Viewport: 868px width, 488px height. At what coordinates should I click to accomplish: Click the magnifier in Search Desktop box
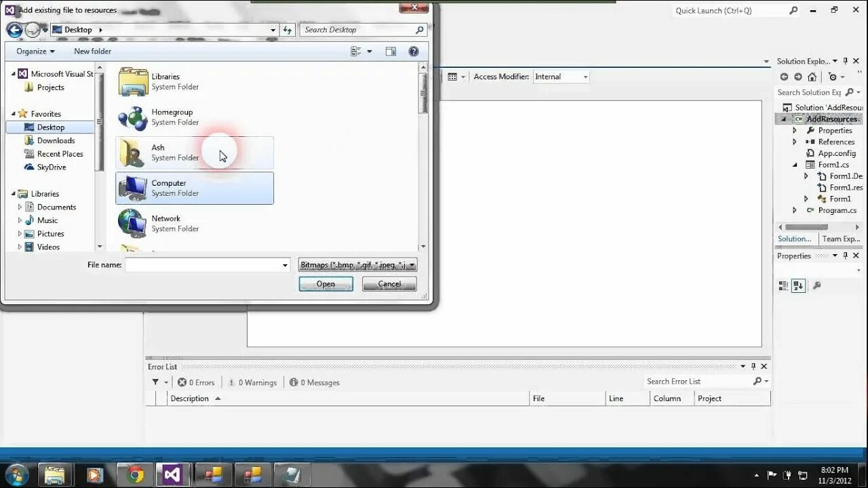click(419, 30)
